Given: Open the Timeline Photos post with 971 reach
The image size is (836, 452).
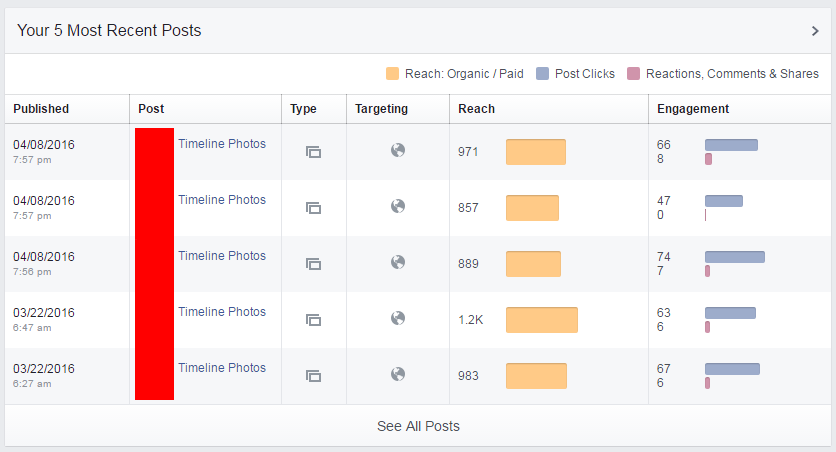Looking at the screenshot, I should click(x=222, y=144).
